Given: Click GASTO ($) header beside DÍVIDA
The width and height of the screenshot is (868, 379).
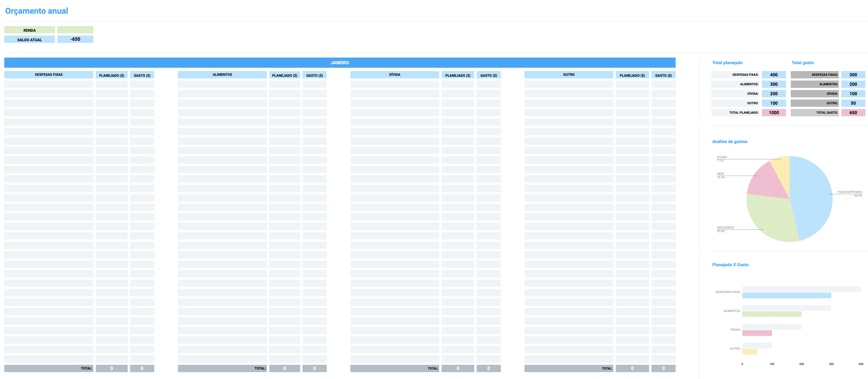Looking at the screenshot, I should pyautogui.click(x=488, y=75).
